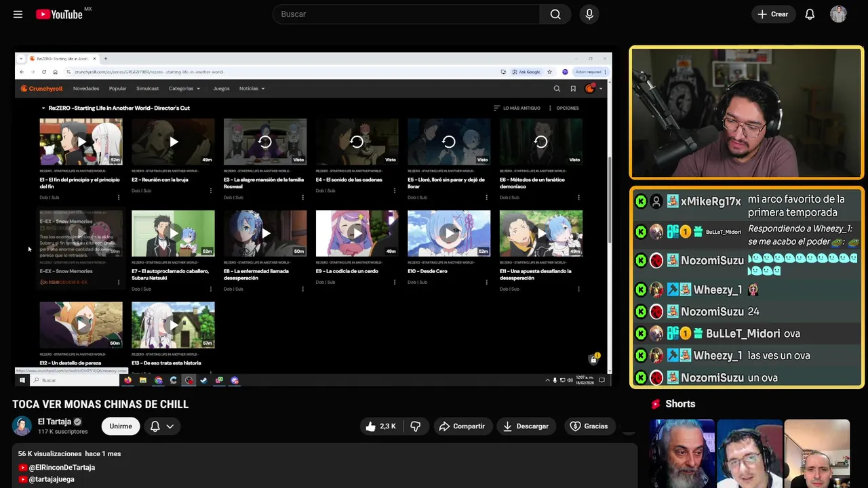
Task: Click the Firefox icon in the taskbar
Action: 127,380
